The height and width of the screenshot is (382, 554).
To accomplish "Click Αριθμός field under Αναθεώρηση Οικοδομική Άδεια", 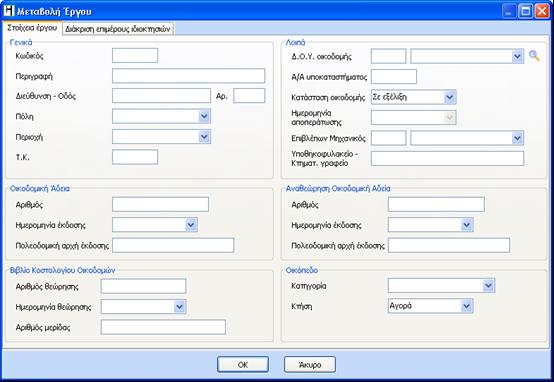I will [436, 204].
